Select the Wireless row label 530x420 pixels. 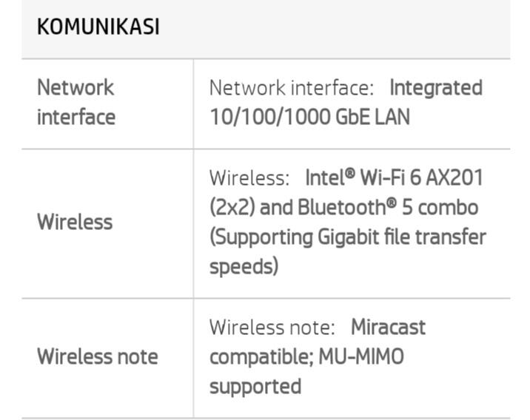tap(75, 222)
